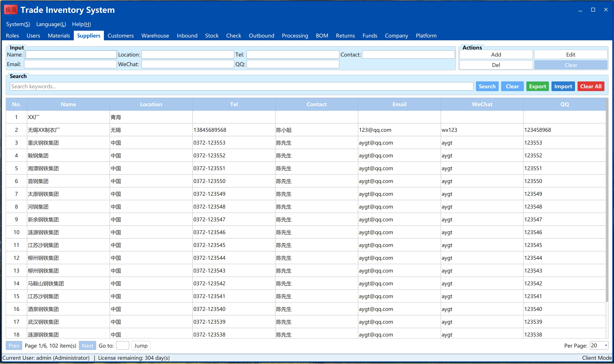This screenshot has width=614, height=364.
Task: Click the email cell 123@qq.com
Action: coord(399,130)
